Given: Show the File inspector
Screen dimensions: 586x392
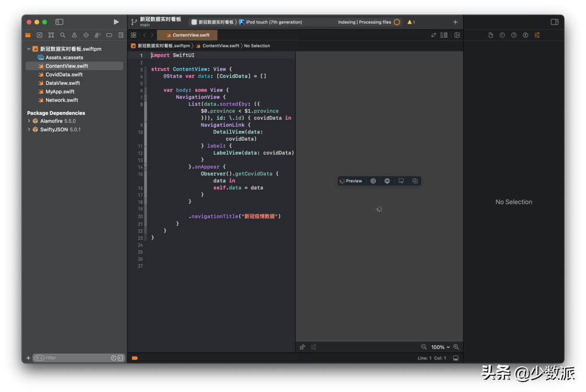Looking at the screenshot, I should 491,35.
